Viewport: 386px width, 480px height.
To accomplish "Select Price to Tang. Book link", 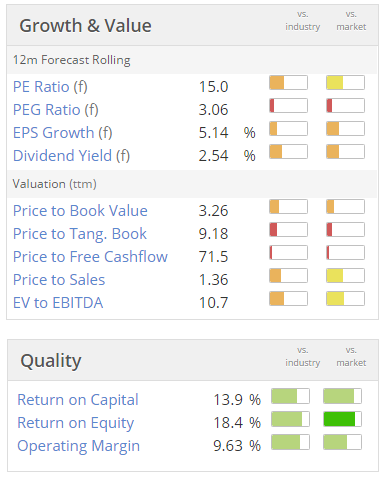I will (x=80, y=234).
